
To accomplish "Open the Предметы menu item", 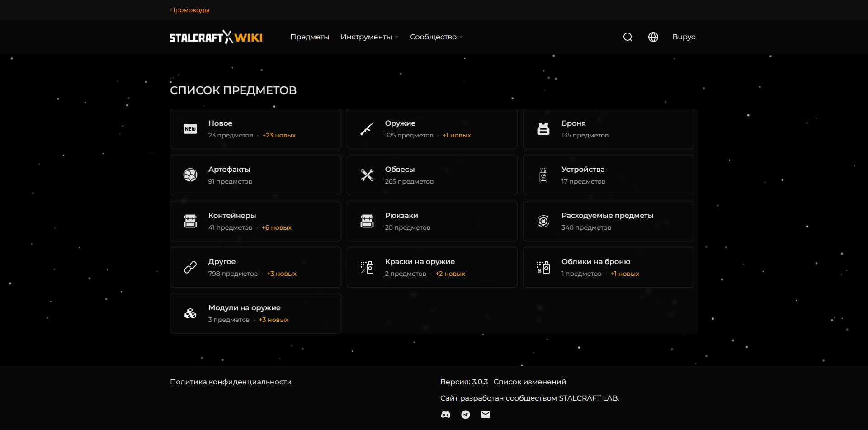I will pyautogui.click(x=310, y=37).
